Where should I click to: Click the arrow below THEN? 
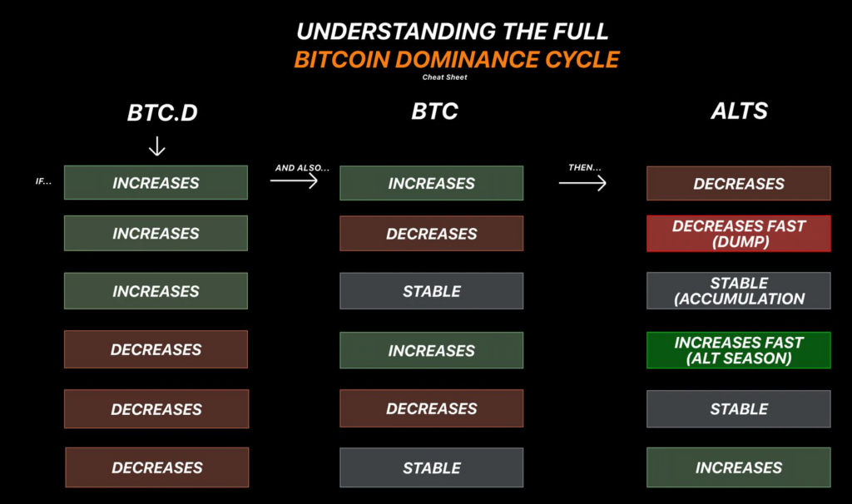pyautogui.click(x=582, y=183)
